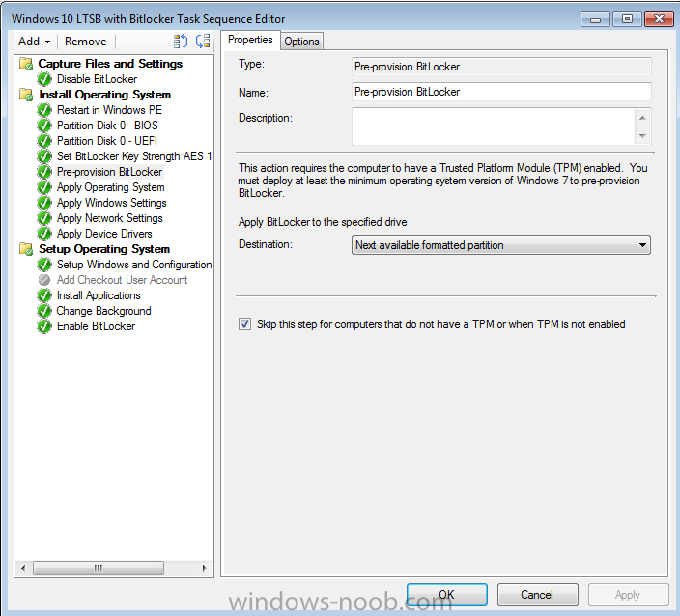Select the Apply Network Settings step
Screen dimensions: 680x616
(x=110, y=218)
